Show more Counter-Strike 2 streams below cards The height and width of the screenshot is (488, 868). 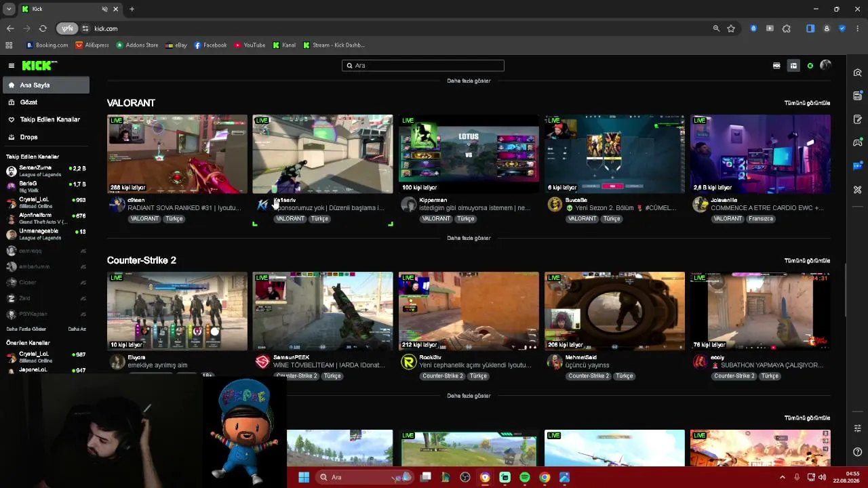469,396
